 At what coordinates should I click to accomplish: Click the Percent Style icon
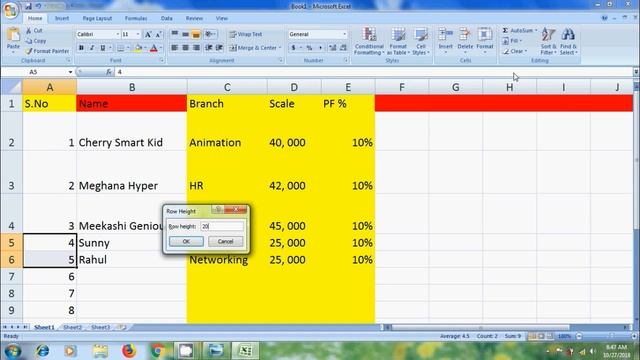tap(310, 48)
